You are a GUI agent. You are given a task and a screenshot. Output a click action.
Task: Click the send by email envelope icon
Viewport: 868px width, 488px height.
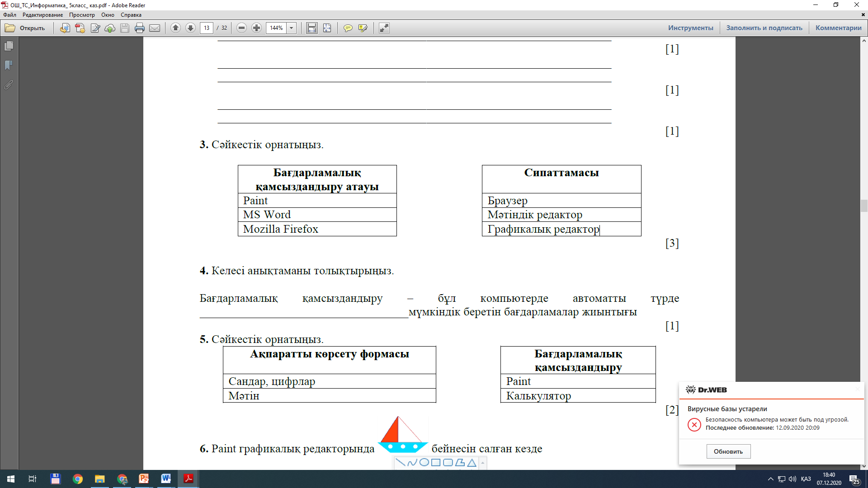point(155,28)
